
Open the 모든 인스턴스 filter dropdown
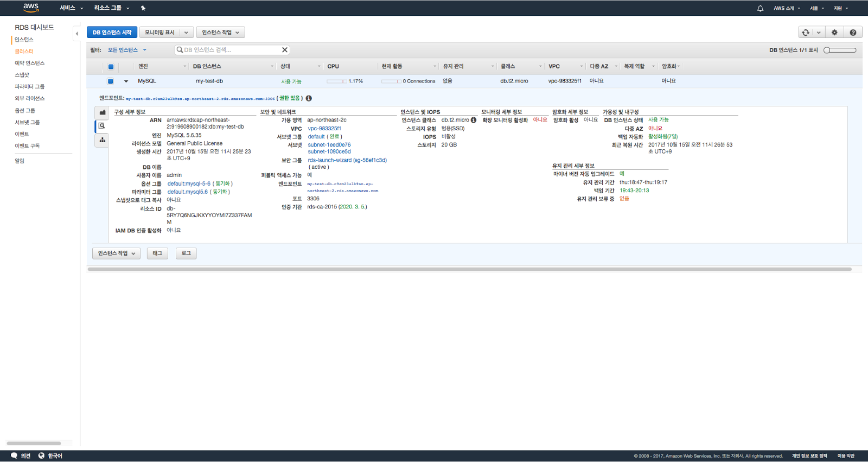tap(127, 50)
